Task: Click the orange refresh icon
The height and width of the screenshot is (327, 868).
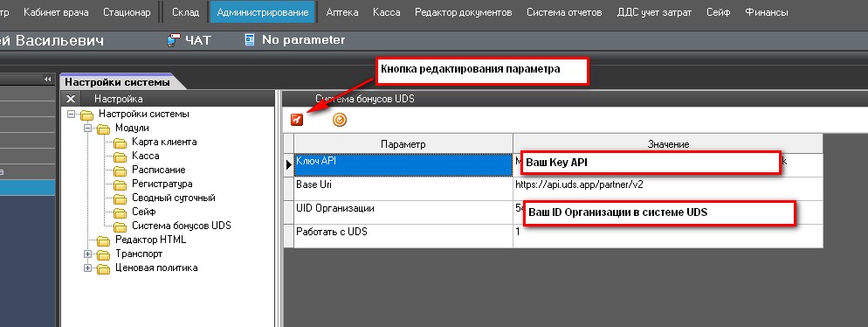Action: pyautogui.click(x=340, y=119)
